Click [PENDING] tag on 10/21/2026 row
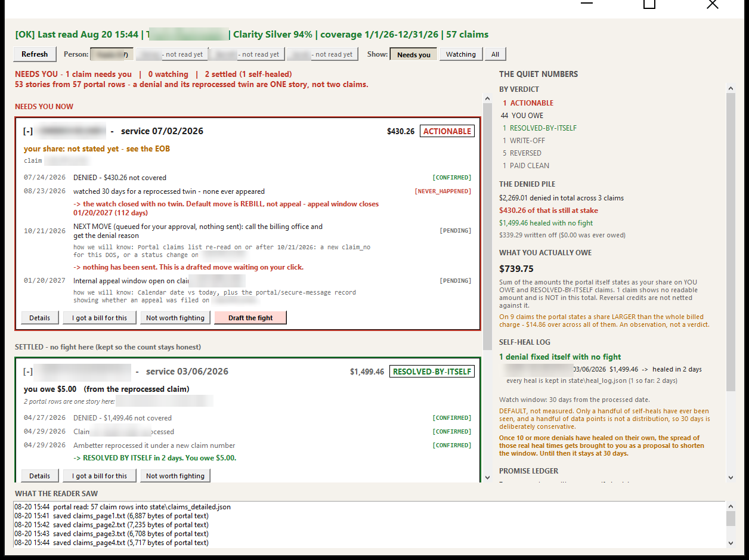The image size is (749, 560). (456, 231)
